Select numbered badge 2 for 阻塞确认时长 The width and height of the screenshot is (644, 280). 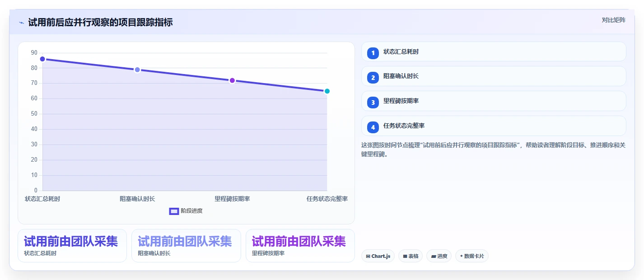[x=373, y=78]
